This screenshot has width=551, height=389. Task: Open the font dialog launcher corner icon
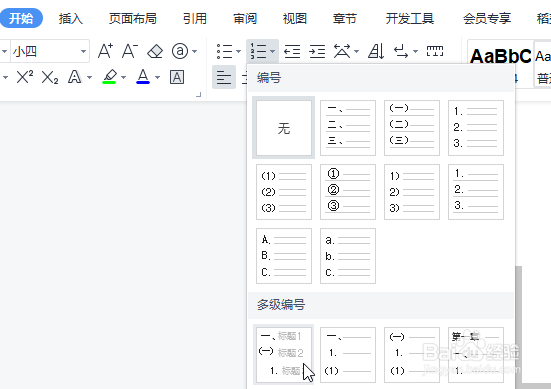coord(199,94)
